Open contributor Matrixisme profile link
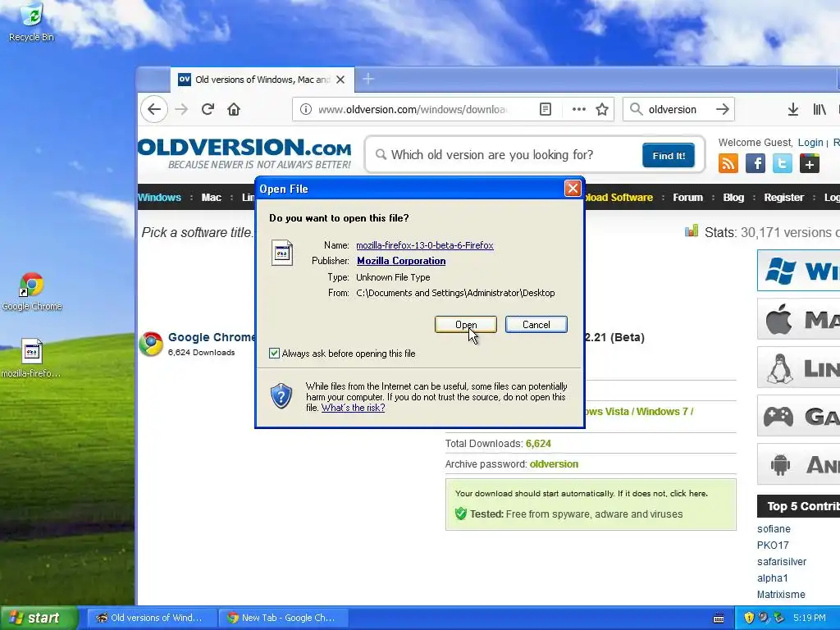 781,595
